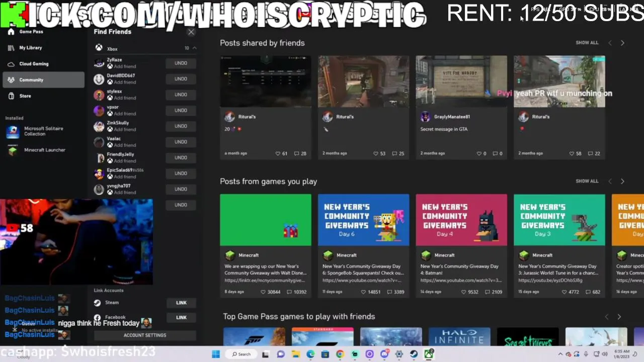Show all posts from games you play
The image size is (644, 362).
click(587, 181)
